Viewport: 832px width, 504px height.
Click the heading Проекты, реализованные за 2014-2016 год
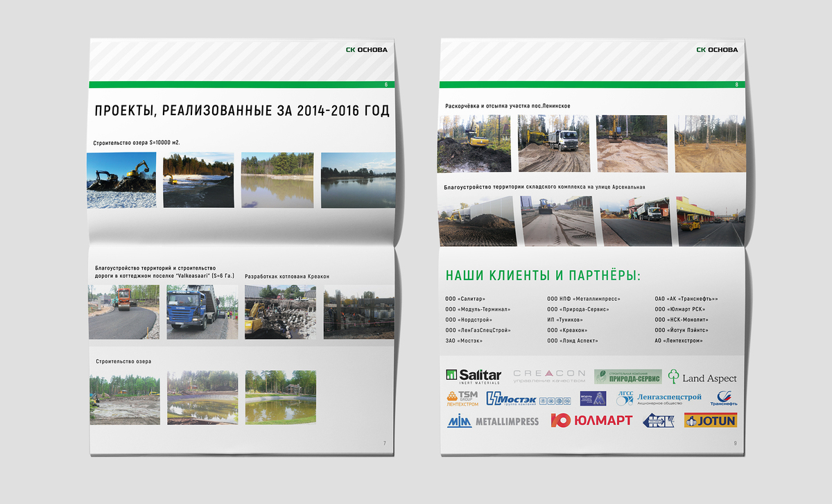point(242,111)
